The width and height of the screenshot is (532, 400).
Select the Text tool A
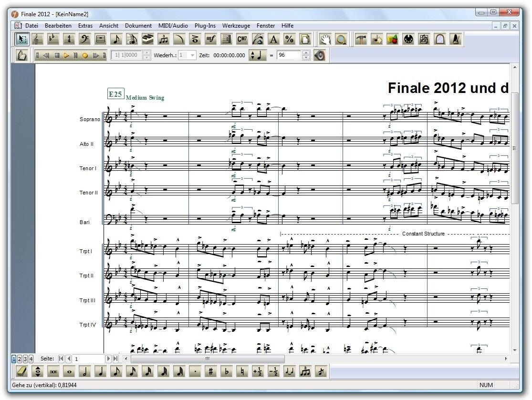[x=273, y=39]
